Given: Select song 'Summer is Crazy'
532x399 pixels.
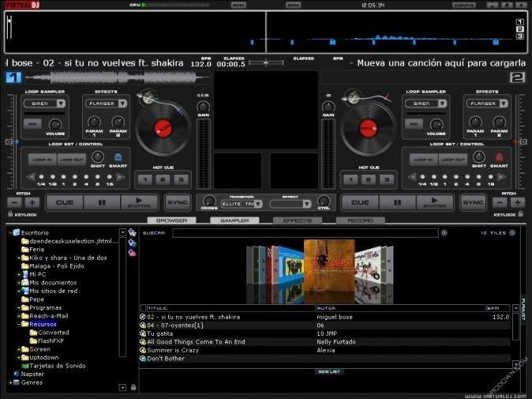Looking at the screenshot, I should tap(325, 350).
